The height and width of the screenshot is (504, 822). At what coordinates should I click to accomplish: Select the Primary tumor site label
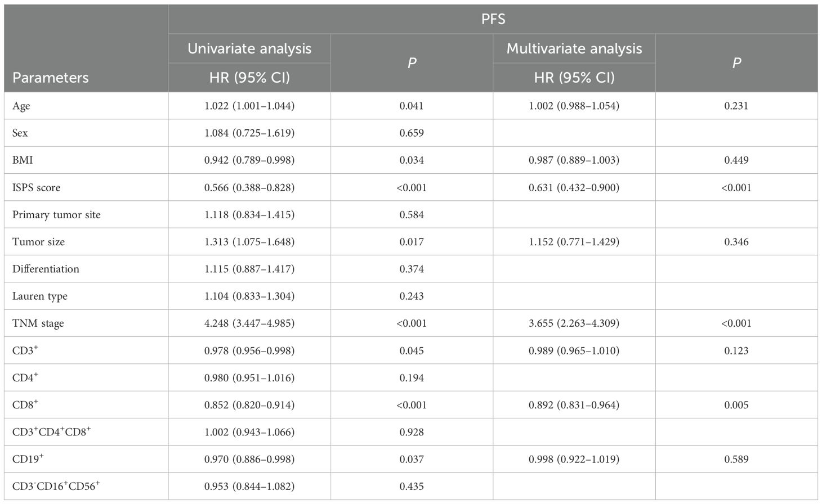click(x=56, y=214)
